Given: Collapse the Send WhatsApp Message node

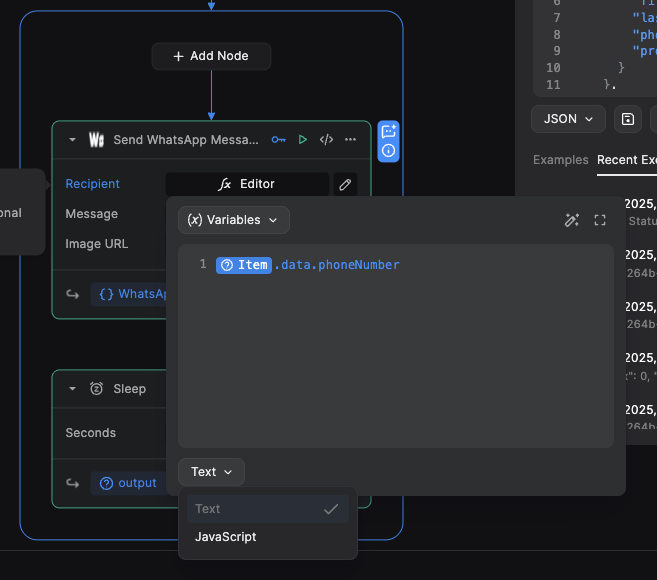Looking at the screenshot, I should (x=72, y=140).
